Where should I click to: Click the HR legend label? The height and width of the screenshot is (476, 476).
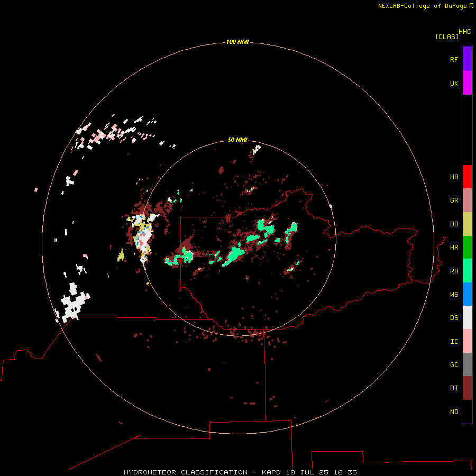[x=454, y=248]
